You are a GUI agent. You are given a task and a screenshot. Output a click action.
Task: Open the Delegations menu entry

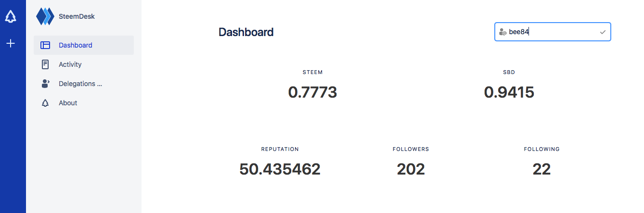(84, 84)
